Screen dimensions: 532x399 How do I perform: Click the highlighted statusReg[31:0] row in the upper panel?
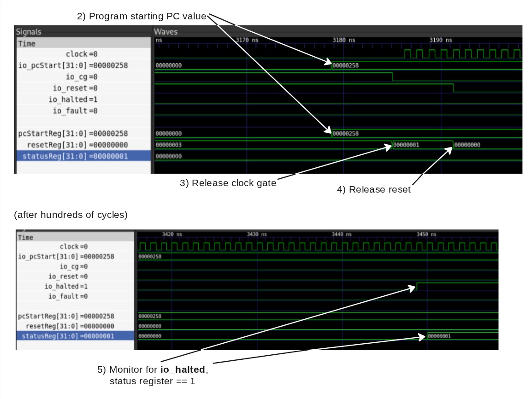pyautogui.click(x=72, y=157)
